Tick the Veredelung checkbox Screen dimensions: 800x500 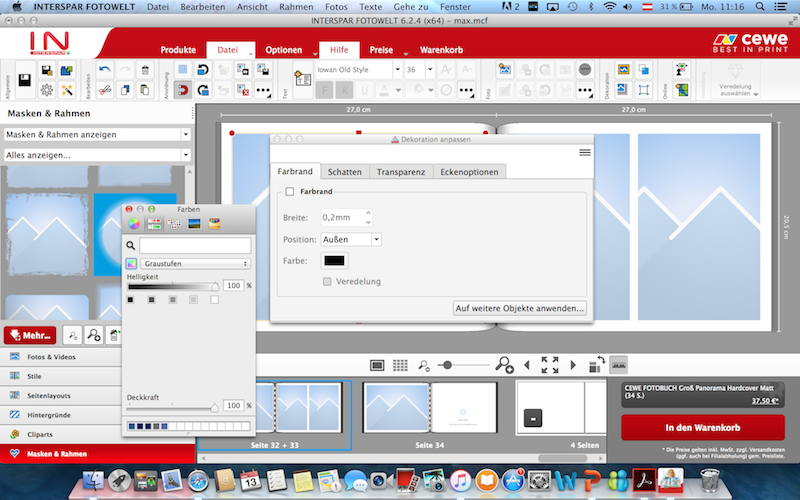click(x=327, y=281)
